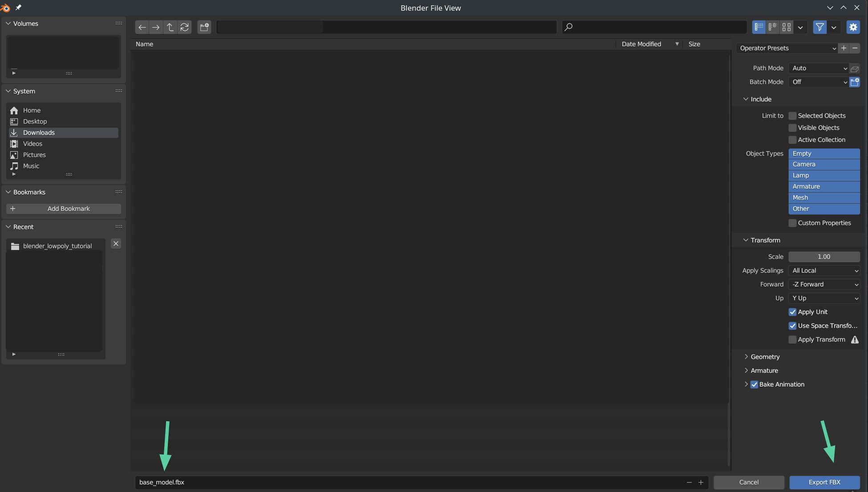Viewport: 868px width, 492px height.
Task: Click the Blender logo icon
Action: [x=5, y=8]
